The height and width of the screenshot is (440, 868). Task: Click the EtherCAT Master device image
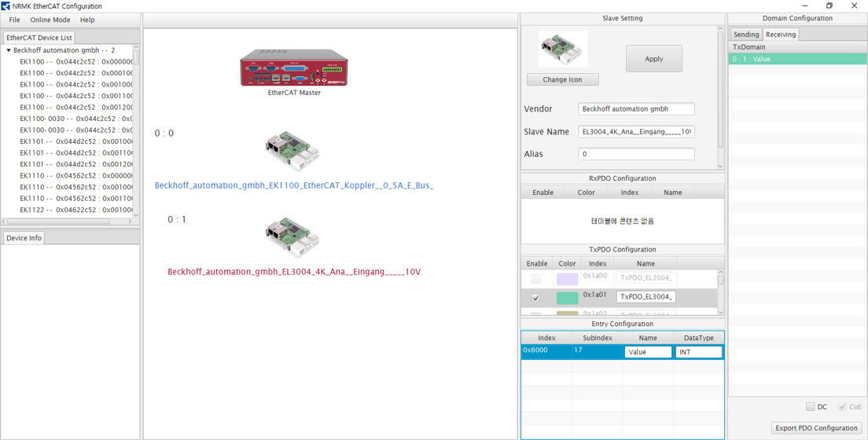pos(294,68)
